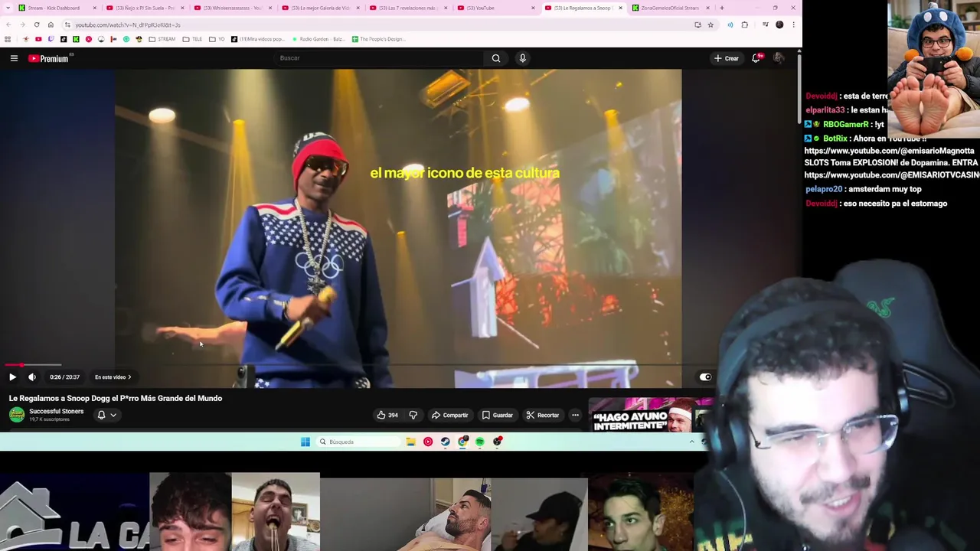Image resolution: width=980 pixels, height=551 pixels.
Task: Open the browser profile avatar
Action: click(x=779, y=24)
